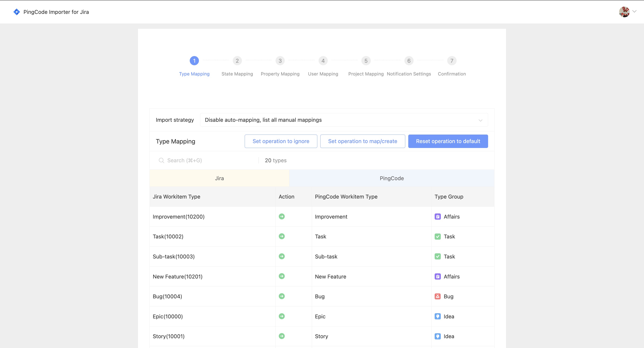Image resolution: width=644 pixels, height=348 pixels.
Task: Click the Task checkmark icon on Sub-task row
Action: pyautogui.click(x=438, y=256)
